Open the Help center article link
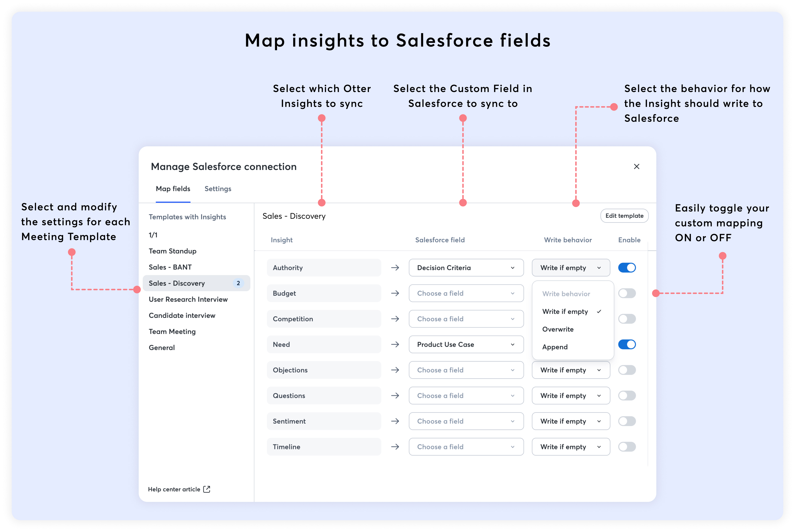This screenshot has width=795, height=532. [x=174, y=489]
